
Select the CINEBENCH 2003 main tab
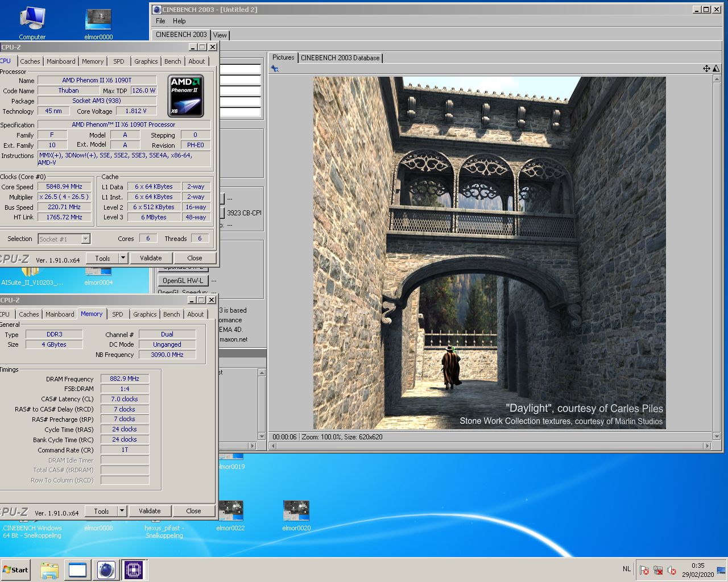(x=181, y=34)
